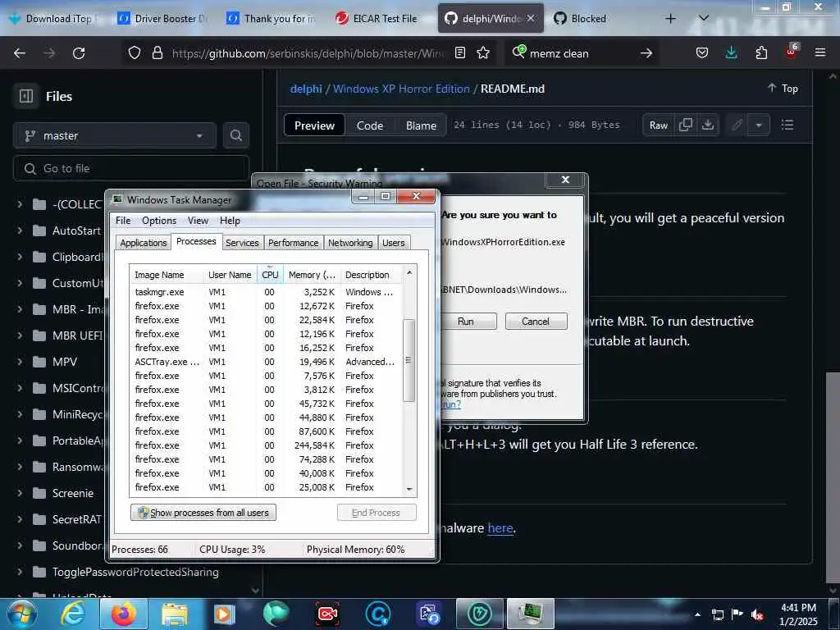Viewport: 840px width, 630px height.
Task: Expand the Screenie folder
Action: click(x=20, y=493)
